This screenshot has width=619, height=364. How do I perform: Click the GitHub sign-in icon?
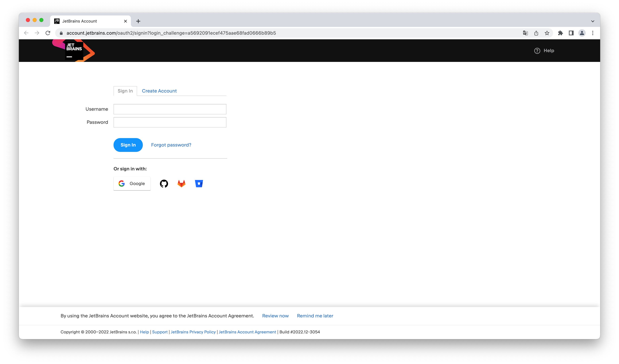coord(164,183)
